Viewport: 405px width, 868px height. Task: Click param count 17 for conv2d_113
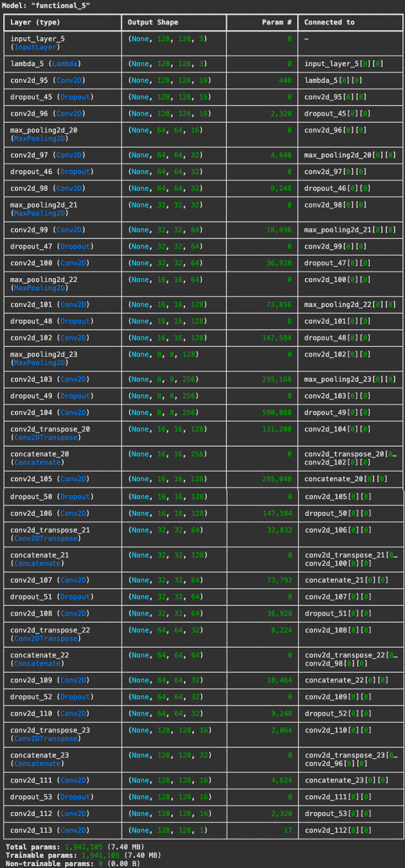pyautogui.click(x=289, y=831)
